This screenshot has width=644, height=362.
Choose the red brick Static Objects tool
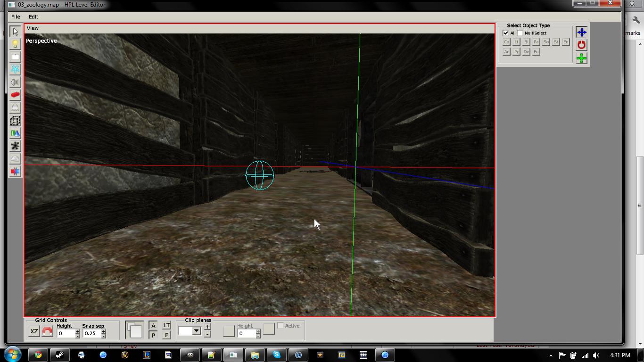click(15, 95)
